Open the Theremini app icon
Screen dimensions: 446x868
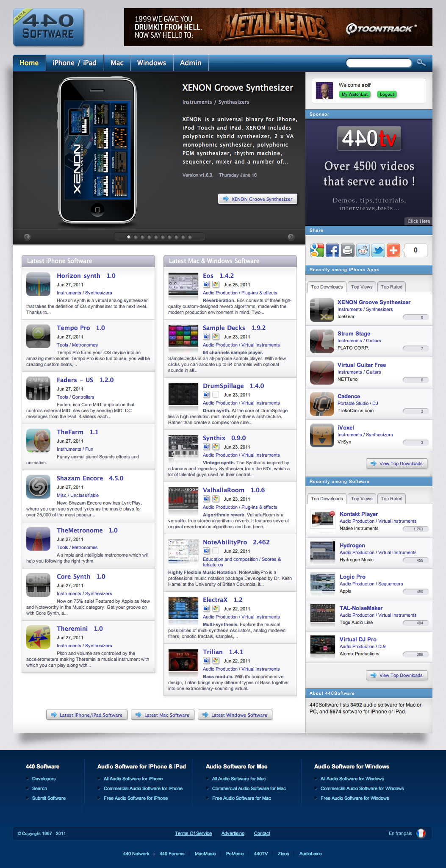[x=39, y=637]
